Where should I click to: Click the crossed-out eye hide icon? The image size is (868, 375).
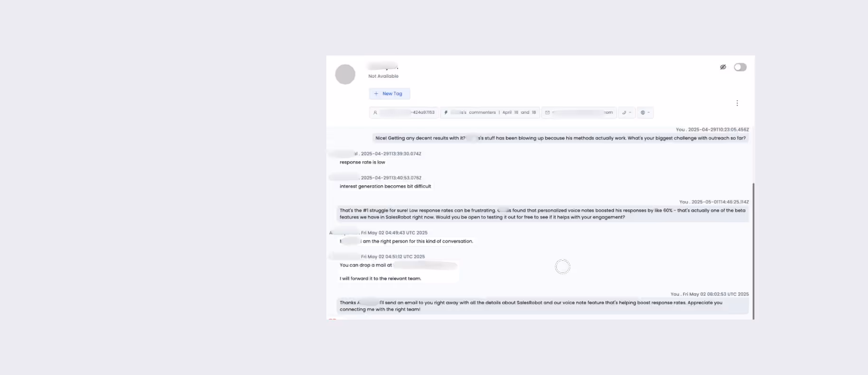click(x=723, y=67)
